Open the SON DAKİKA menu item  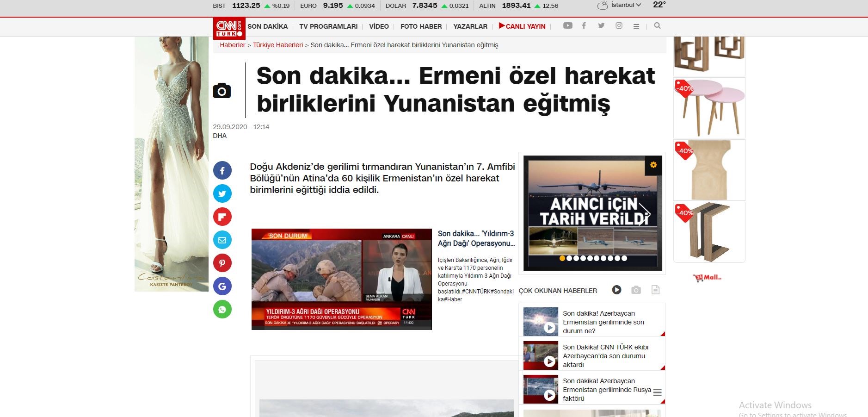(267, 26)
